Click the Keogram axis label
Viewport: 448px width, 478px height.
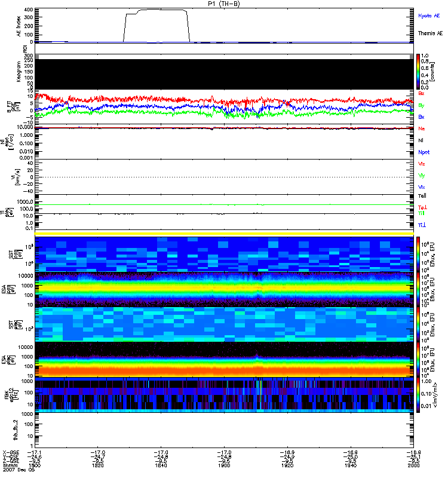click(x=19, y=72)
